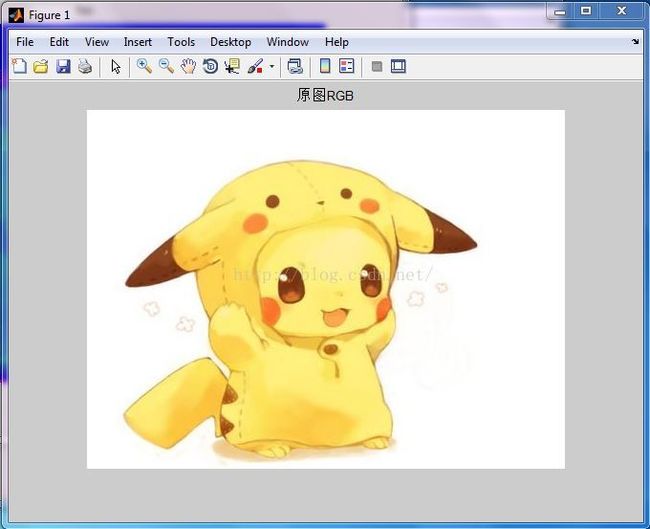Viewport: 650px width, 529px height.
Task: Select the Data Cursor tool
Action: pos(232,66)
